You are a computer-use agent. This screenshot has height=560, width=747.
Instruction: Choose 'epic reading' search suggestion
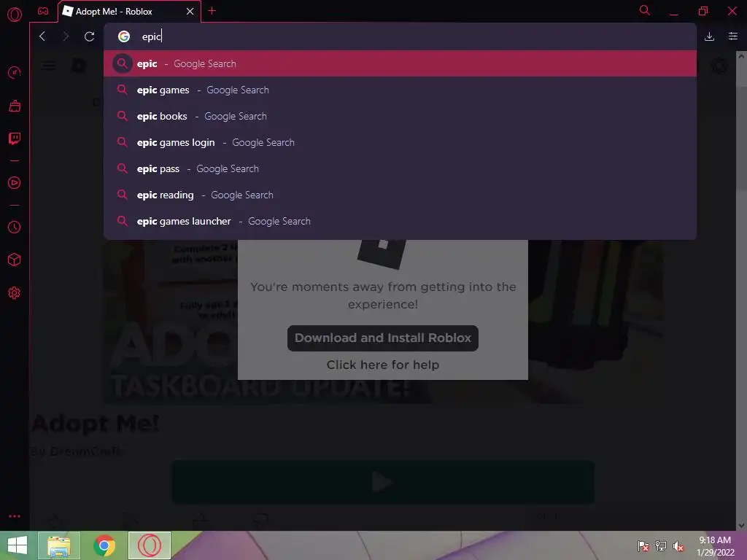coord(400,195)
